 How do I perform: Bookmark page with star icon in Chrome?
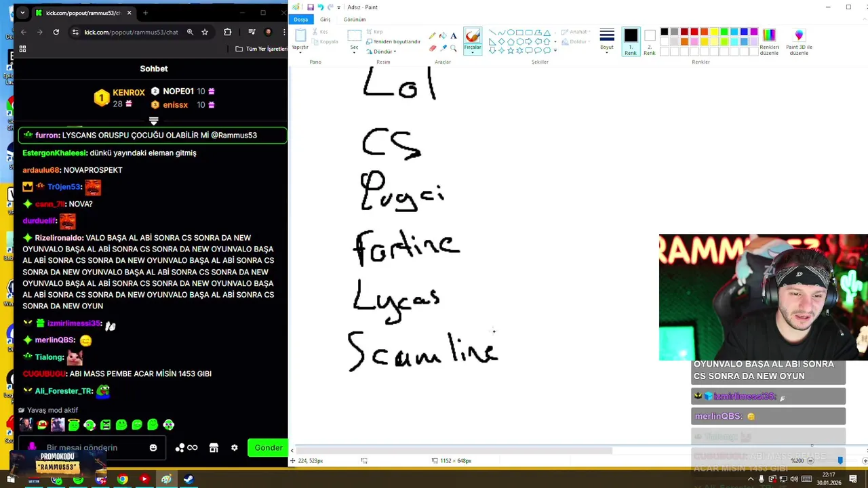pyautogui.click(x=205, y=32)
